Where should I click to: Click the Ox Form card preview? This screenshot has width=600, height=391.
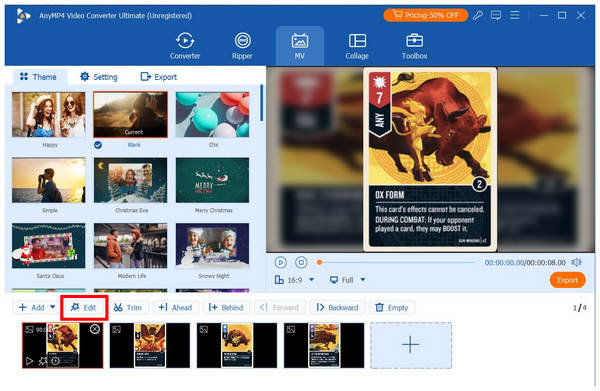(430, 160)
